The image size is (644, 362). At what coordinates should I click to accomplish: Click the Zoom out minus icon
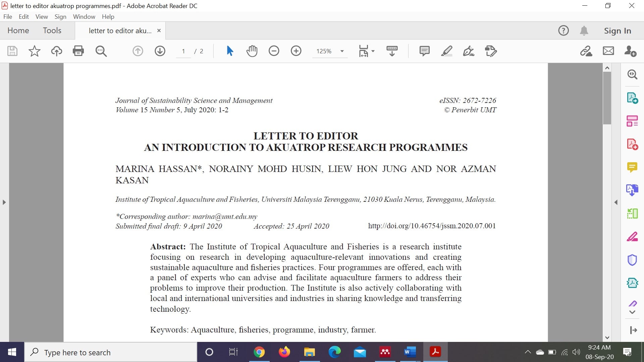pyautogui.click(x=274, y=51)
